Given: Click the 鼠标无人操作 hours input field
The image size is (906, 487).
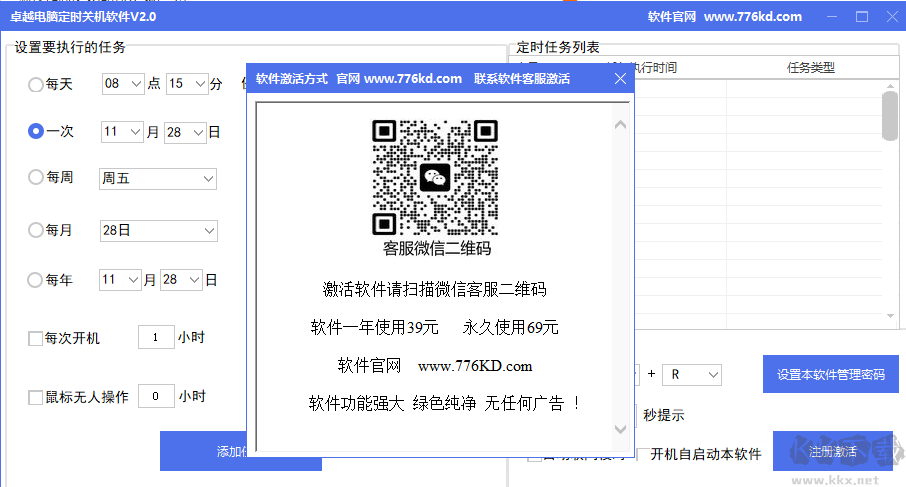Looking at the screenshot, I should [x=156, y=396].
